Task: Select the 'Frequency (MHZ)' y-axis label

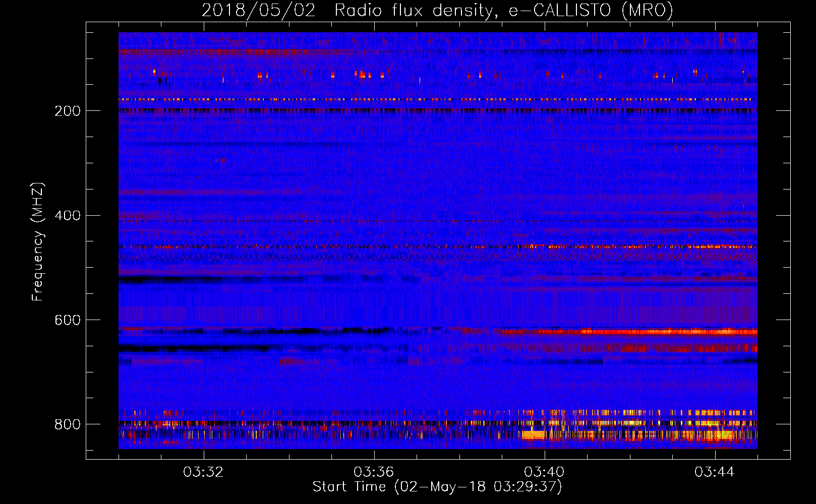Action: click(x=37, y=241)
